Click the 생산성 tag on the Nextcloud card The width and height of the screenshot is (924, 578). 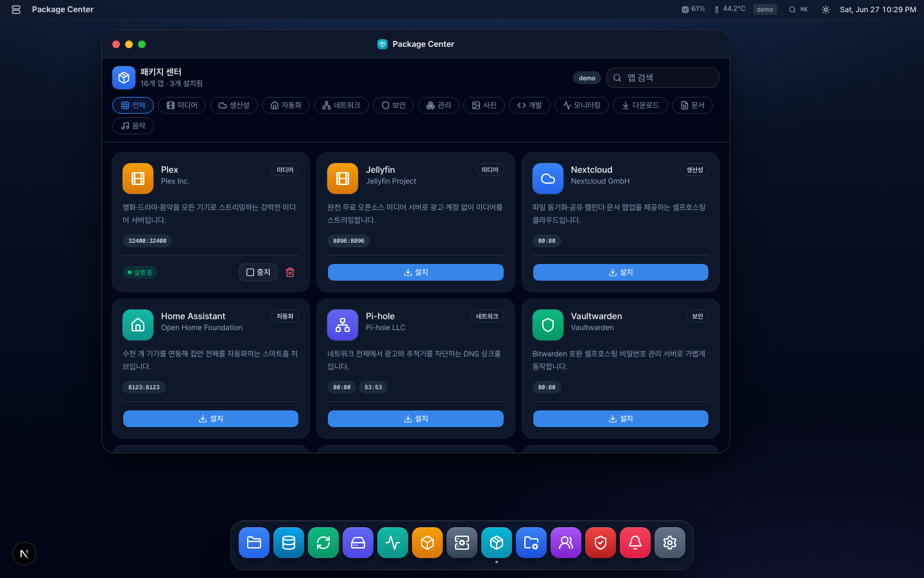tap(695, 170)
